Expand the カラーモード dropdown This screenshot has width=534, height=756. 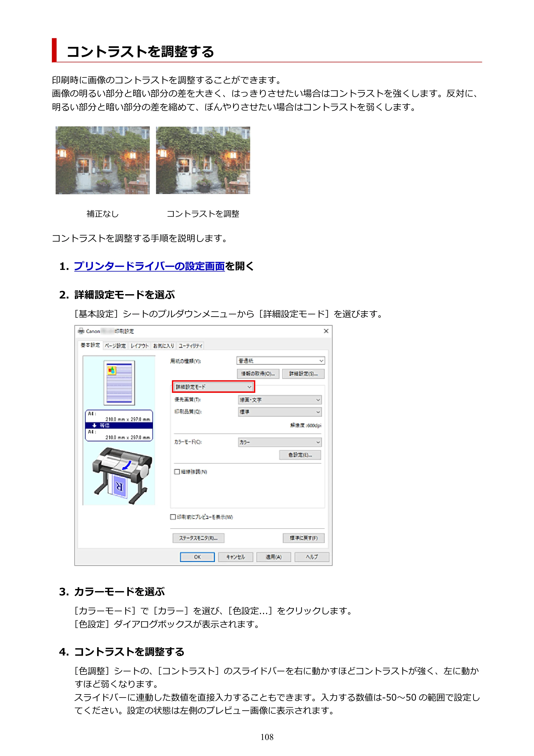pyautogui.click(x=280, y=442)
